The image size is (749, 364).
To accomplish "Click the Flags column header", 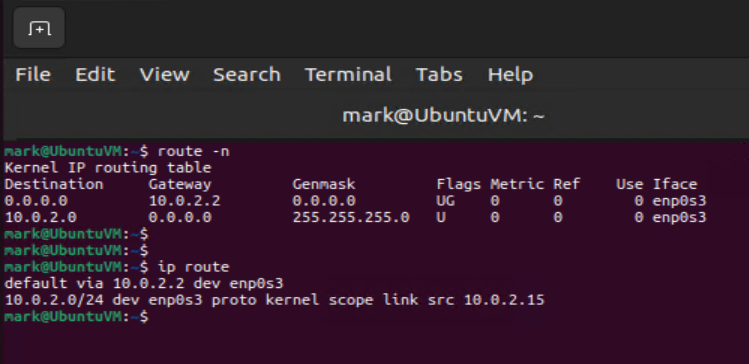I will coord(459,184).
